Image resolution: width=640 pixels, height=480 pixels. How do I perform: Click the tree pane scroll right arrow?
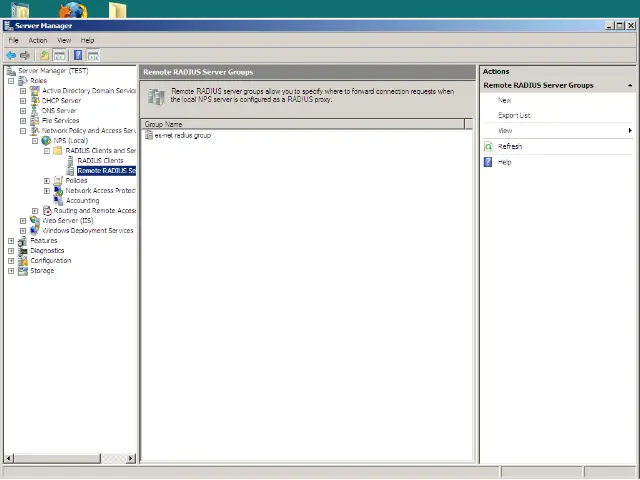point(131,458)
